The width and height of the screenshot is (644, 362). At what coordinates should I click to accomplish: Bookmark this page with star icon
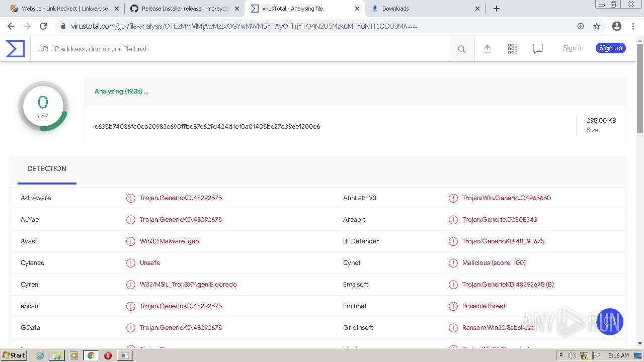[x=597, y=26]
